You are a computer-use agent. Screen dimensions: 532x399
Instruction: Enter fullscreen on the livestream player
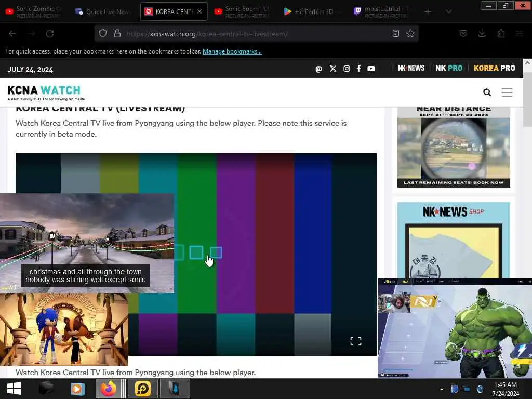pyautogui.click(x=355, y=341)
